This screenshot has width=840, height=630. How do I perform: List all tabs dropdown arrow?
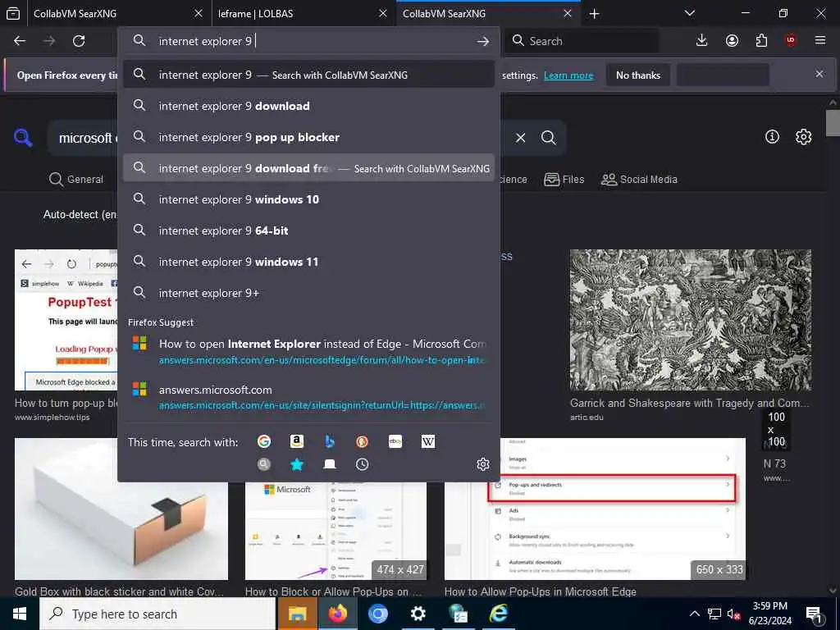tap(690, 13)
